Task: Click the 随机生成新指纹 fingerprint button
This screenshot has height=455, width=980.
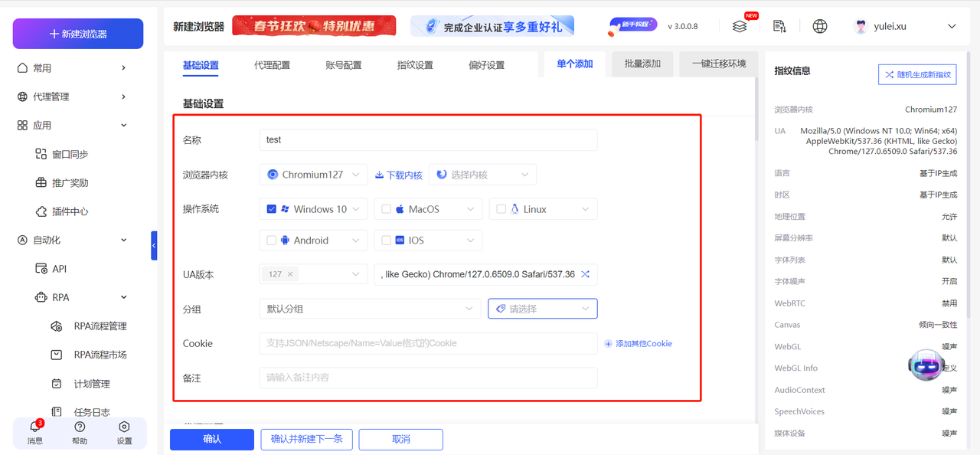Action: coord(916,74)
